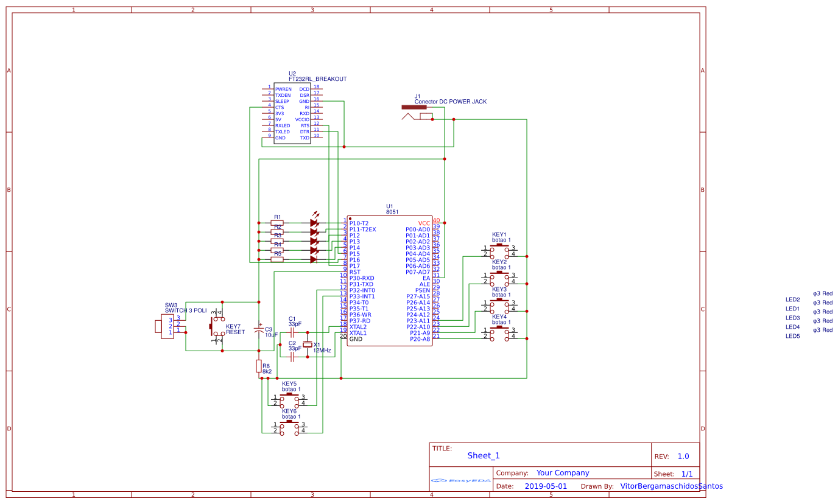The width and height of the screenshot is (838, 504).
Task: Select the LED2 label text
Action: pyautogui.click(x=792, y=299)
